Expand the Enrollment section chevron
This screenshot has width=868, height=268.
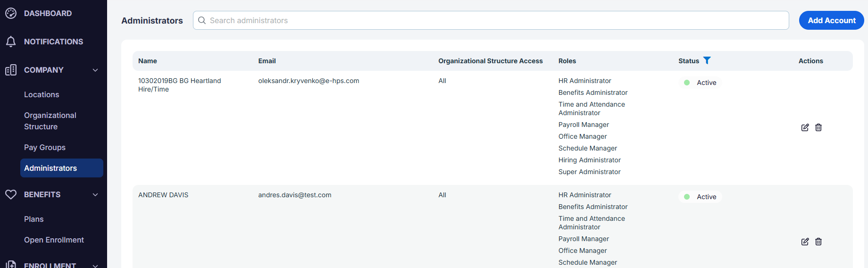pos(95,265)
